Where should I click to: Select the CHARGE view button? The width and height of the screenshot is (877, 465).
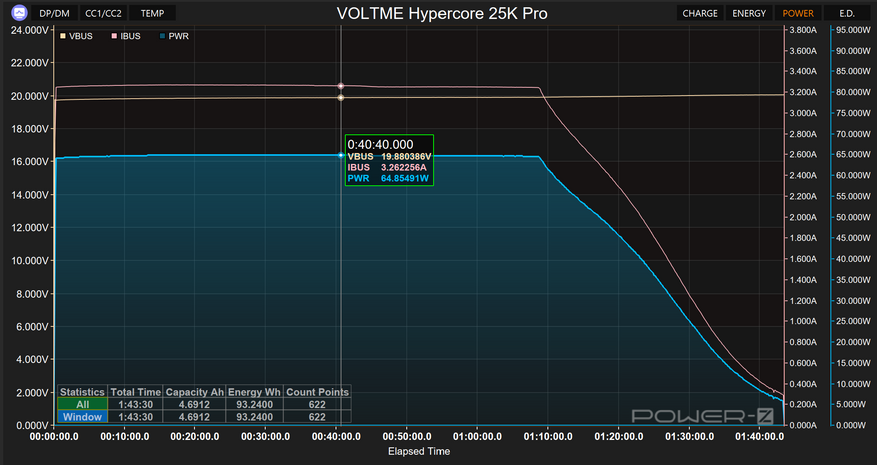click(700, 13)
